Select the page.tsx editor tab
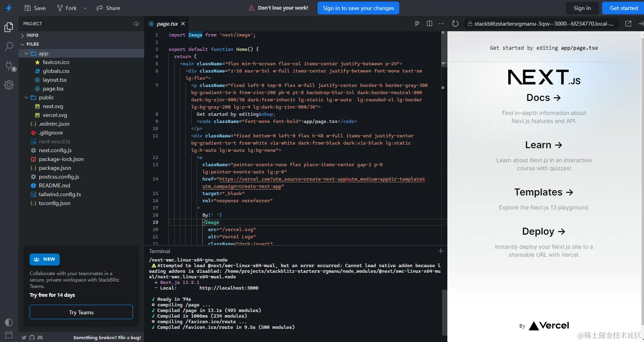The height and width of the screenshot is (342, 644). click(166, 24)
